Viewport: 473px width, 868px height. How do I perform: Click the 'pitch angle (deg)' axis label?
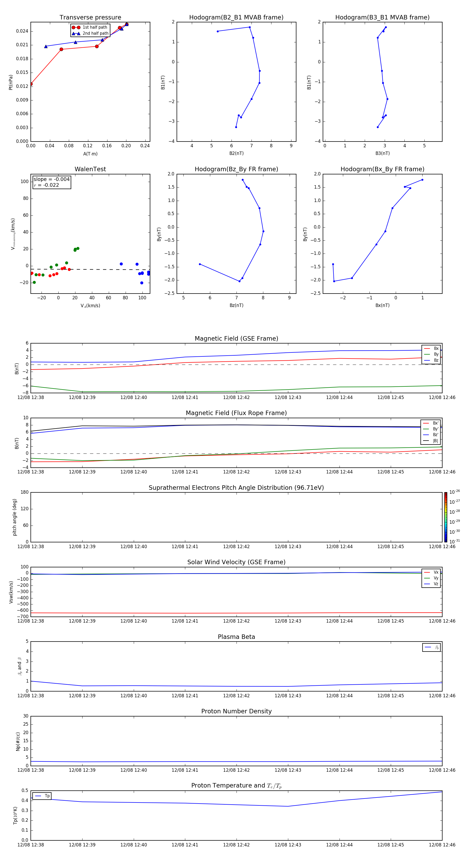click(14, 517)
